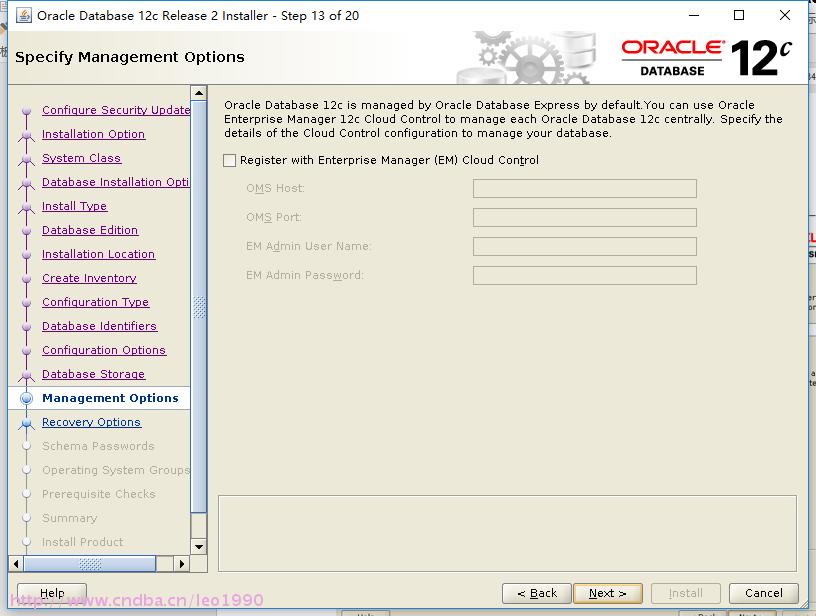Maximize the installer window
Viewport: 816px width, 616px height.
click(x=738, y=16)
